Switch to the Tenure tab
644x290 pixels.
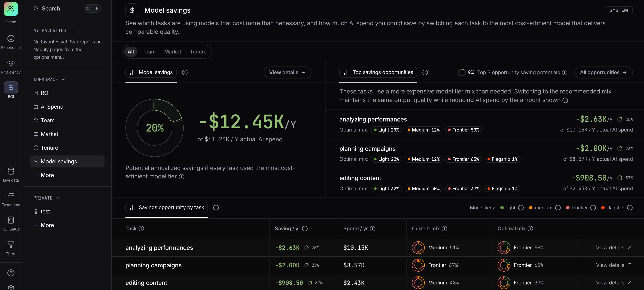[198, 52]
